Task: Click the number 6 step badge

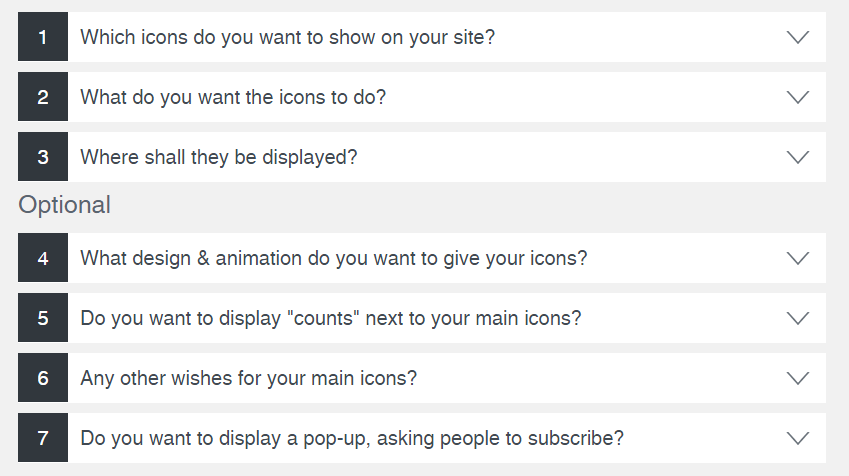Action: (43, 378)
